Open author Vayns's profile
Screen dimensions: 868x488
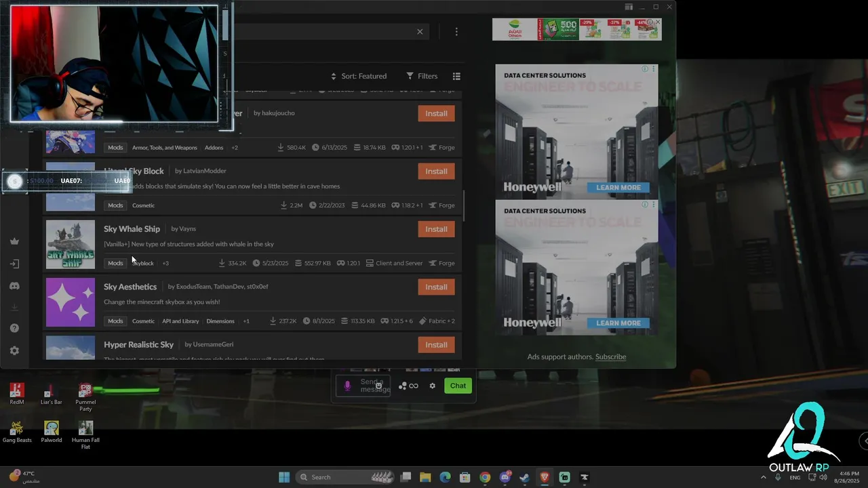click(x=187, y=229)
